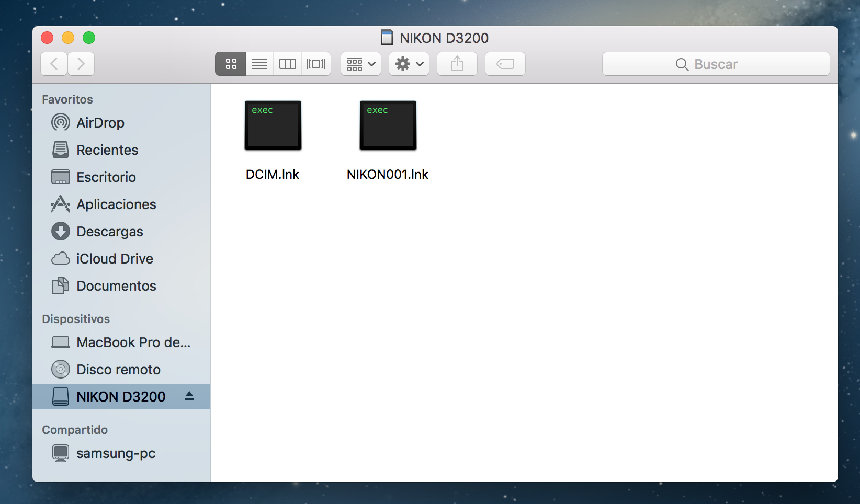Open the item arrangement dropdown
The width and height of the screenshot is (860, 504).
pos(361,64)
